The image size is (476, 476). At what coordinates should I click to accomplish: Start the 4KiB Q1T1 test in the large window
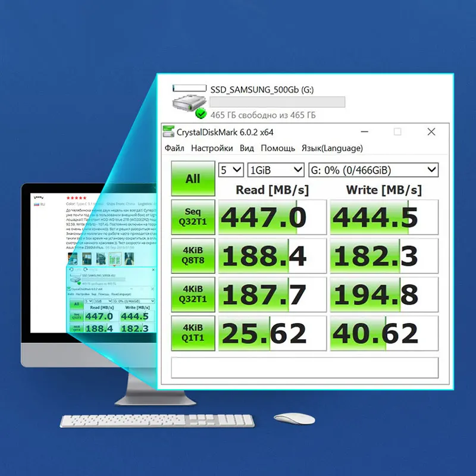193,333
